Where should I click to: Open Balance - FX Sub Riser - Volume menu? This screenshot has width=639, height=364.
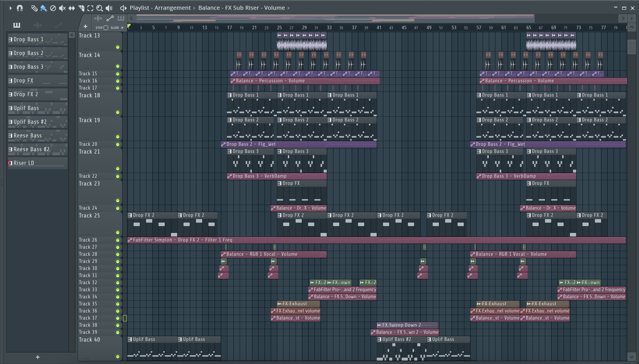pos(241,8)
